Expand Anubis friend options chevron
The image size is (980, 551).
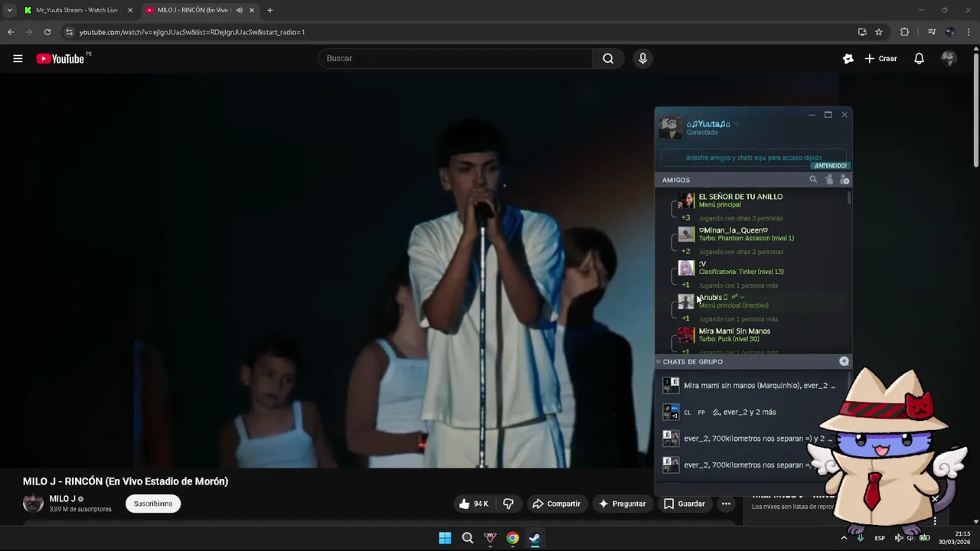click(x=741, y=297)
